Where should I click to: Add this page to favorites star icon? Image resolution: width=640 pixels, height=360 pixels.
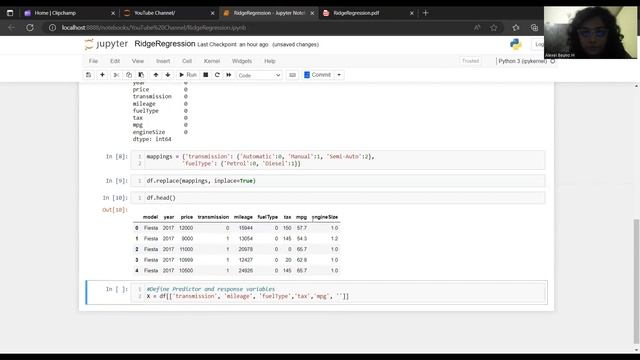pyautogui.click(x=494, y=28)
